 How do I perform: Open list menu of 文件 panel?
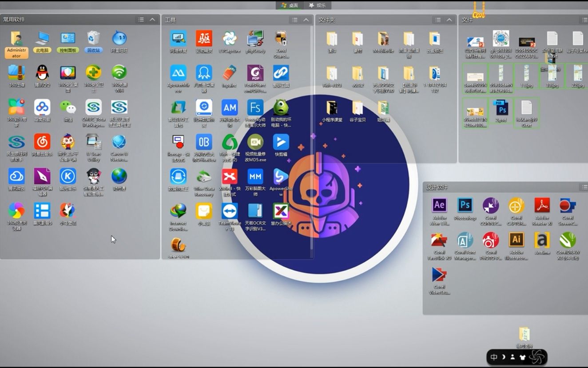point(584,20)
